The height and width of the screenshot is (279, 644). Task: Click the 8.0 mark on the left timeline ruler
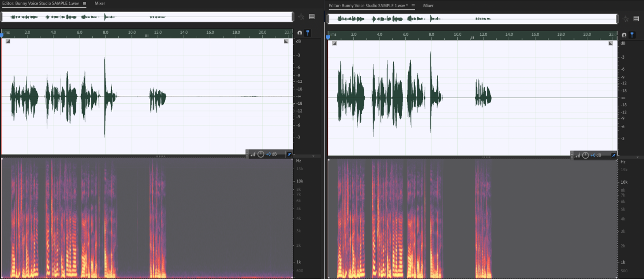pyautogui.click(x=105, y=33)
